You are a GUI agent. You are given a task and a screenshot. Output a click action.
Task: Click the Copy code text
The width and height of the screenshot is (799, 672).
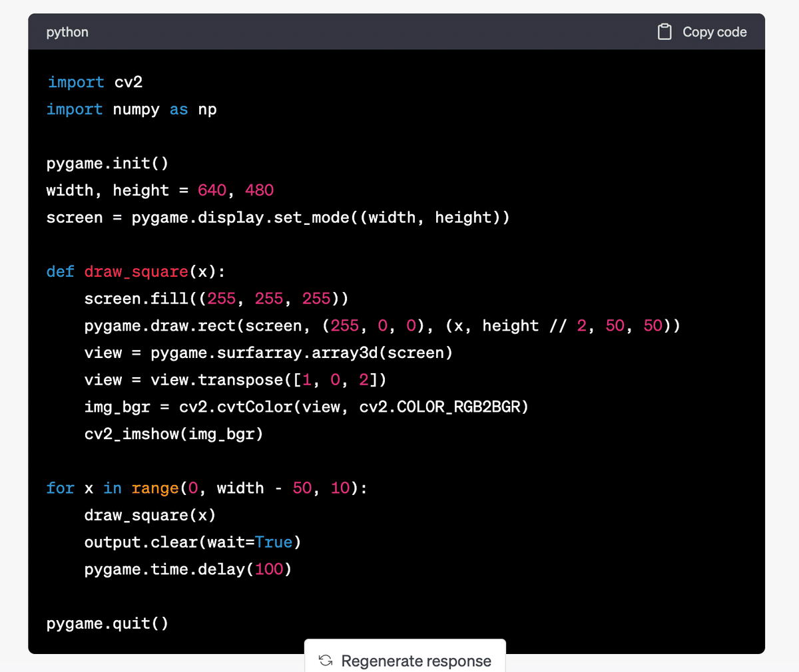tap(714, 31)
